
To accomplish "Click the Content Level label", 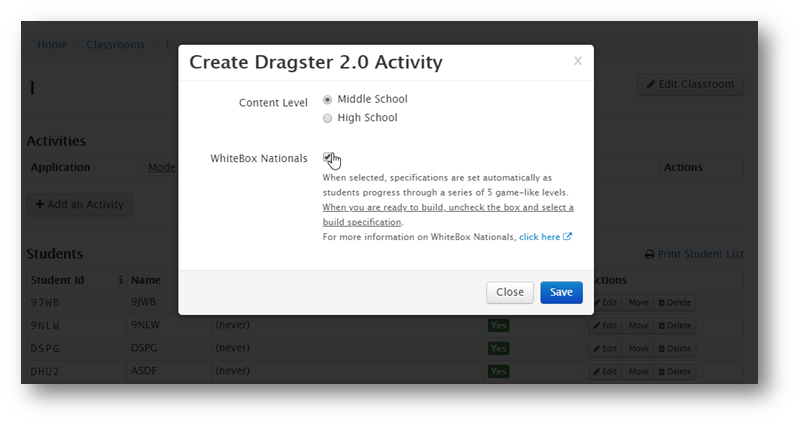I will [273, 103].
